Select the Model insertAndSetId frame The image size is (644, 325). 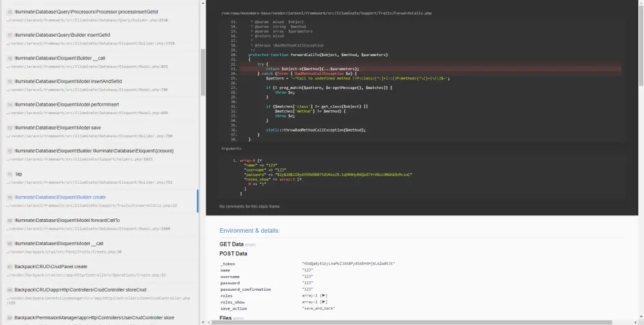tap(100, 85)
